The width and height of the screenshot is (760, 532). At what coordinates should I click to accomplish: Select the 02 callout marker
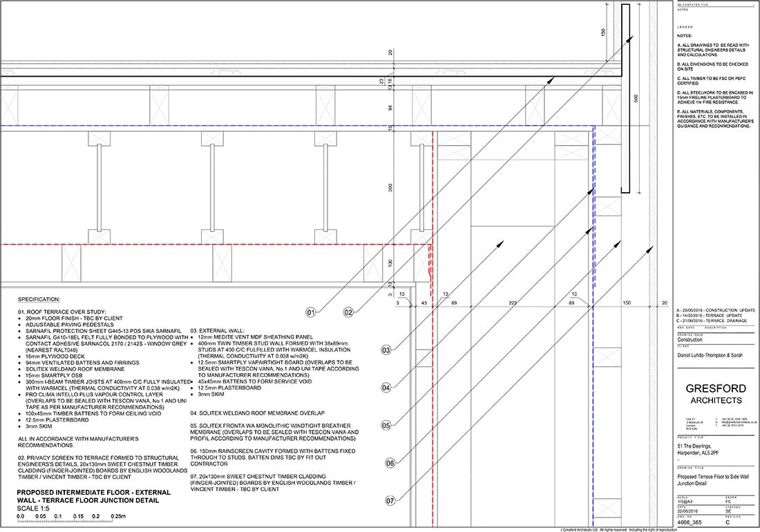350,312
